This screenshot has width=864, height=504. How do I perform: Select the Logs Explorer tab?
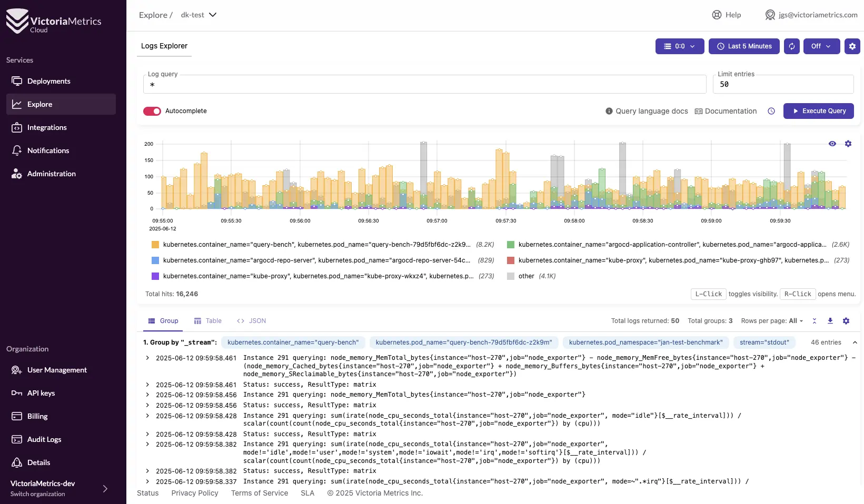click(x=164, y=46)
